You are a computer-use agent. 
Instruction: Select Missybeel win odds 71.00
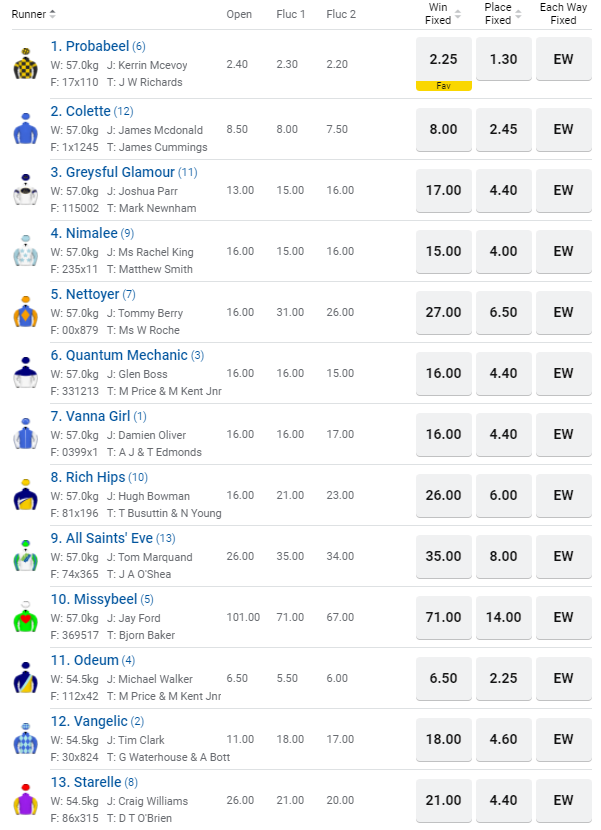(443, 617)
